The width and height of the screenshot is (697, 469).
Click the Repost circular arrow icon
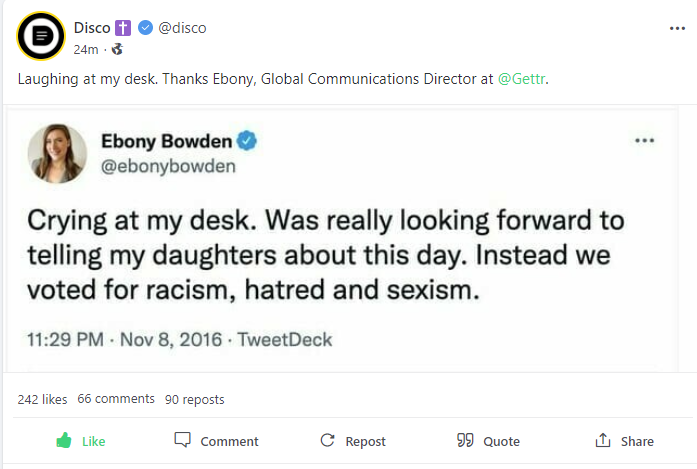tap(327, 440)
